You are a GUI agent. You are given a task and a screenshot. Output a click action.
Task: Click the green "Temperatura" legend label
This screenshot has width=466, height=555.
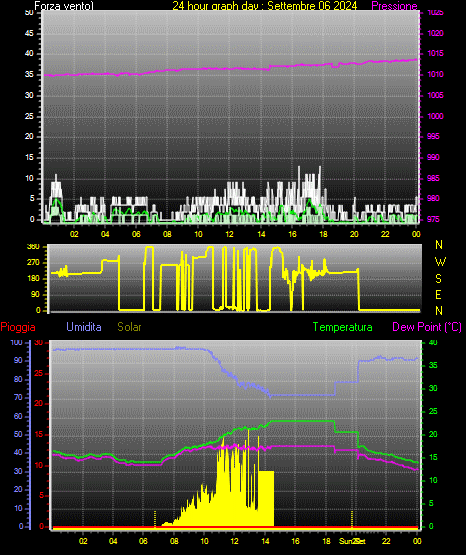pyautogui.click(x=342, y=327)
